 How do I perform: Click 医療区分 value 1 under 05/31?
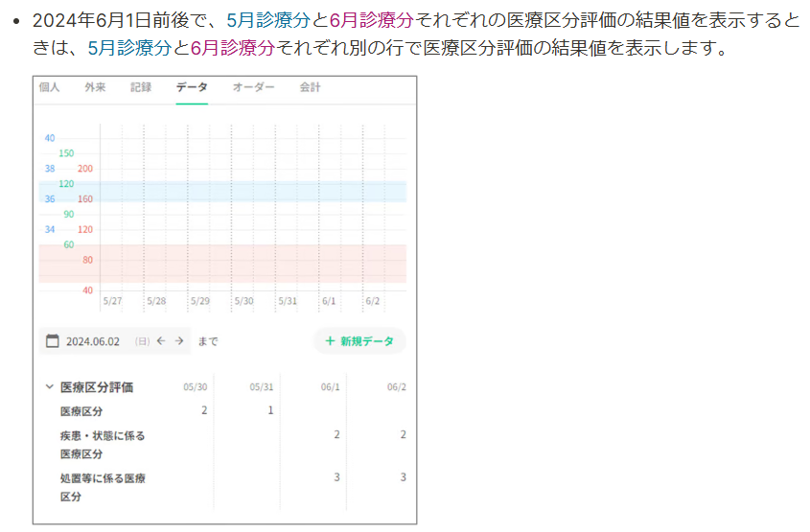coord(270,410)
